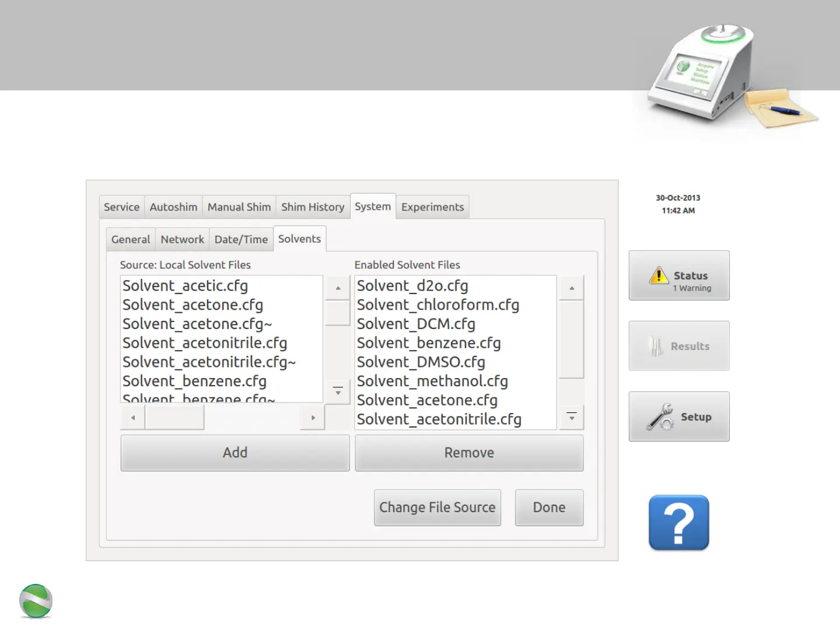
Task: Select Solvent_d2o.cfg in enabled files
Action: 456,286
